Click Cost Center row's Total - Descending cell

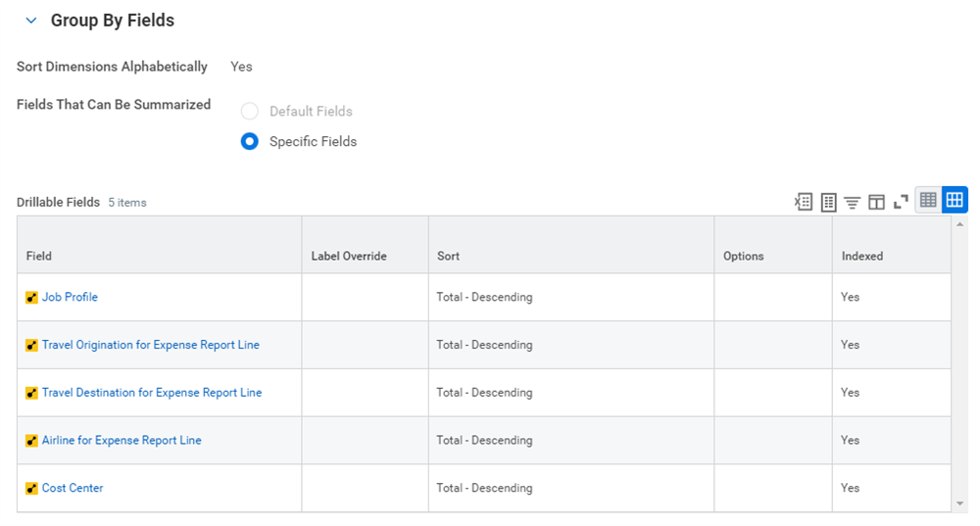coord(571,489)
